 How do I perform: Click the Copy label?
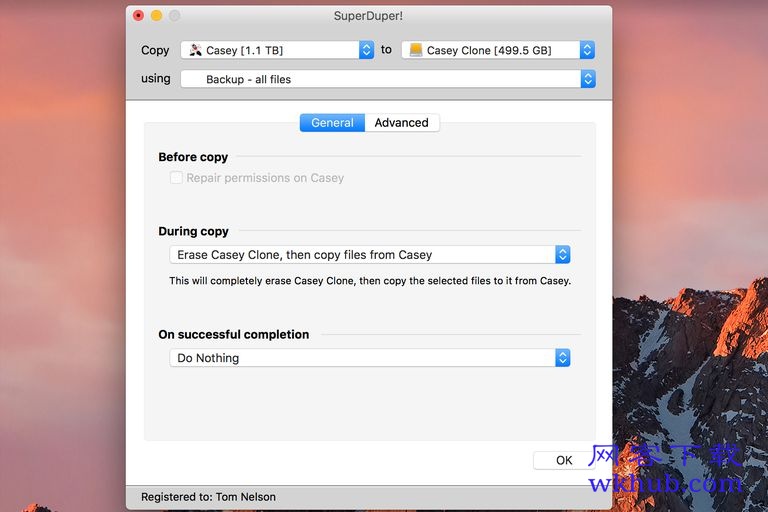pyautogui.click(x=155, y=50)
